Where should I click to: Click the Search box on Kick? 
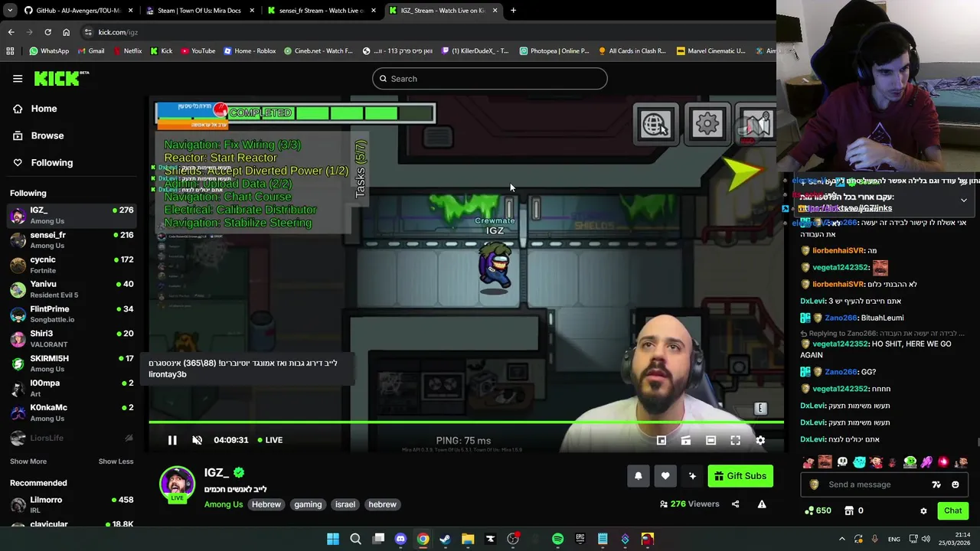490,79
